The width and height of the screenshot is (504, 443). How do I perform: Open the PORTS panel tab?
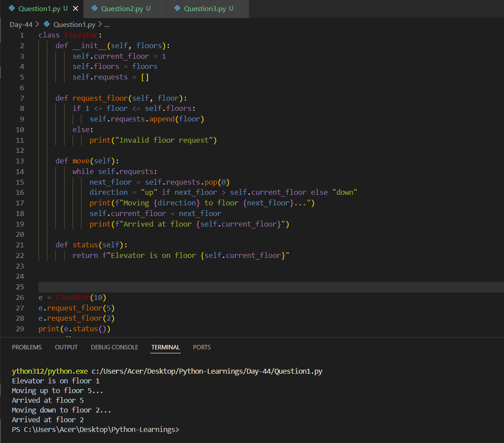202,347
